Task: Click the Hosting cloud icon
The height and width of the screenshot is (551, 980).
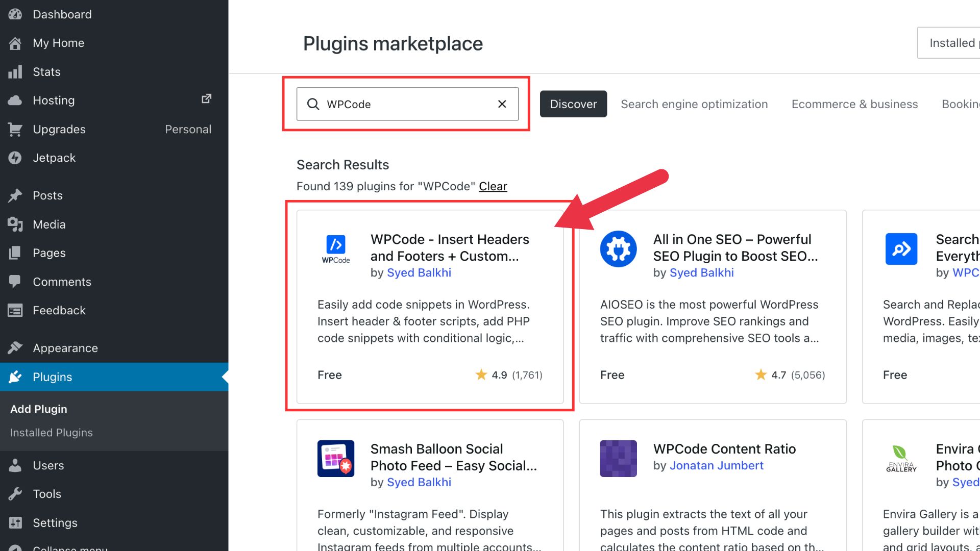Action: click(x=15, y=101)
